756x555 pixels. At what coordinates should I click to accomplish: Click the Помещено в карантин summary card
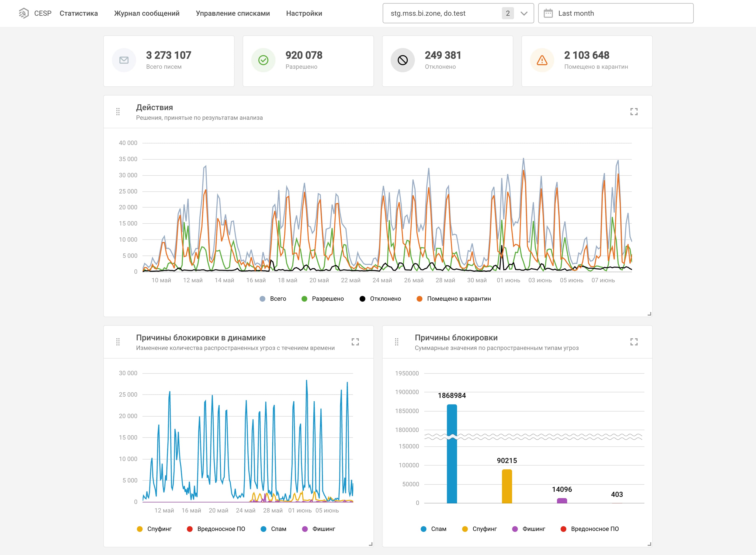pyautogui.click(x=587, y=61)
